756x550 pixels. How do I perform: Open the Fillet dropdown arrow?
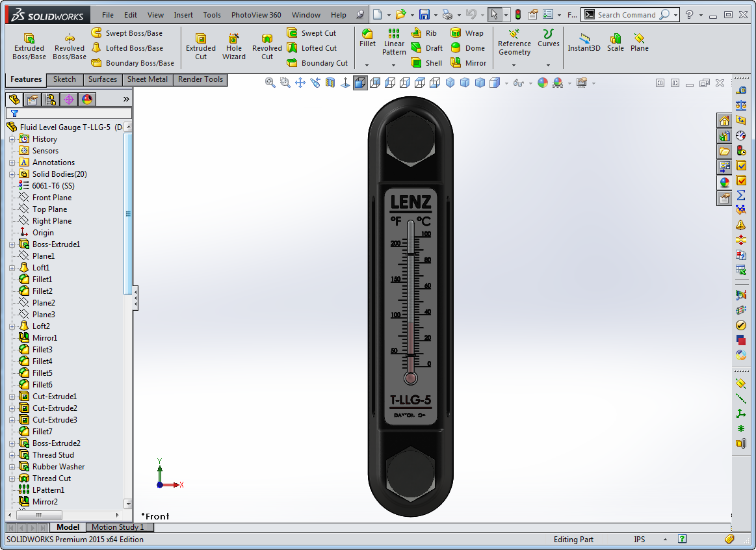(367, 65)
